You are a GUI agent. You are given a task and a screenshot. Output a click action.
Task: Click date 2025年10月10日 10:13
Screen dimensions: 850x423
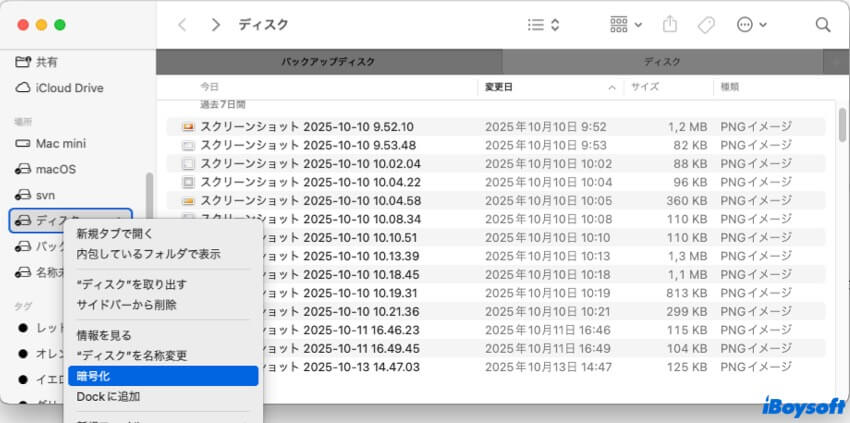tap(548, 256)
